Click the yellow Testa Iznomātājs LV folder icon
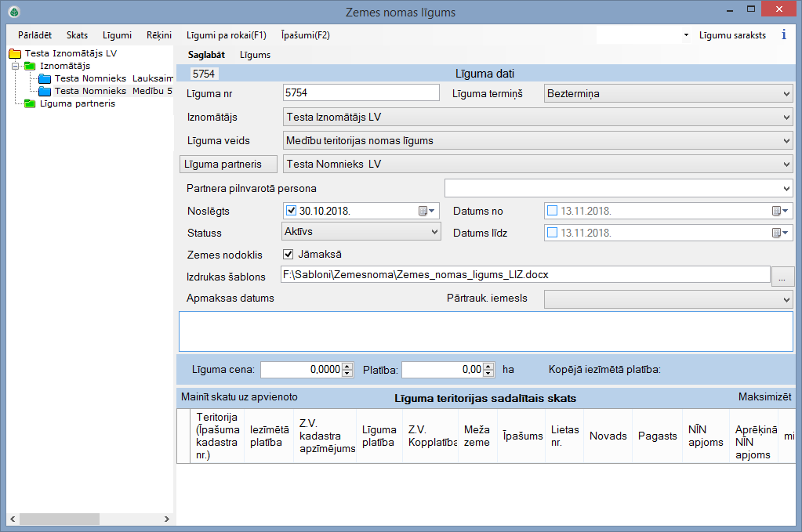Viewport: 802px width, 532px height. click(x=14, y=54)
